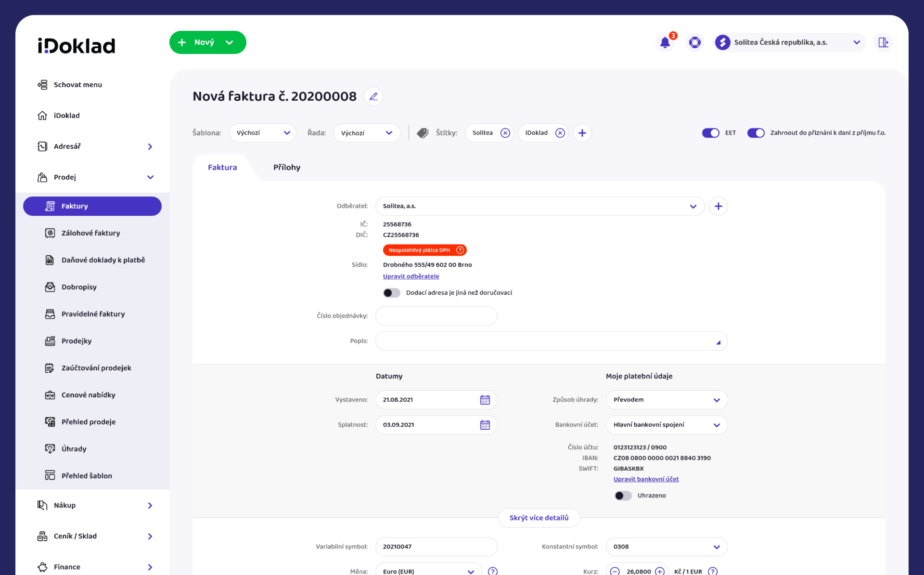Click the logout icon in header

(883, 42)
